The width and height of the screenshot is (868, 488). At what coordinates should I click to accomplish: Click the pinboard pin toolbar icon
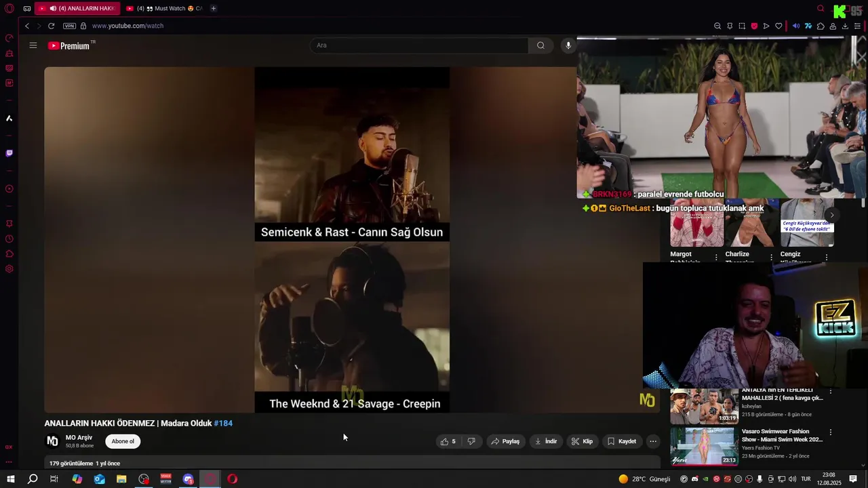click(x=730, y=26)
